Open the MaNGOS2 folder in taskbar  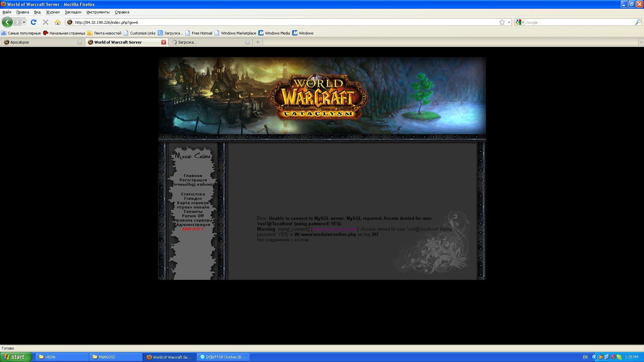click(116, 357)
